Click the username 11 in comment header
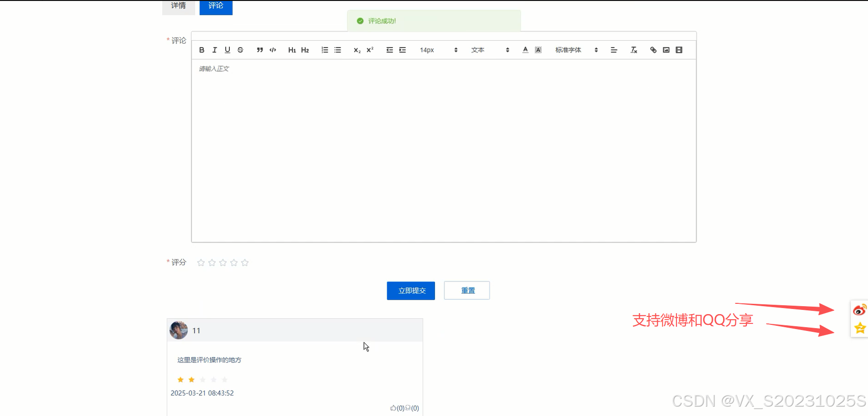The image size is (868, 416). tap(196, 330)
